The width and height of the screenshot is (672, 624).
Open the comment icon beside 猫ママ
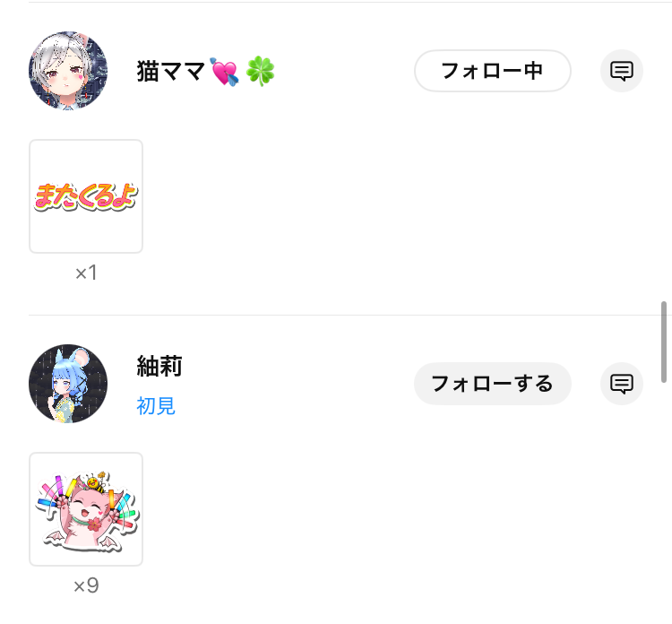622,71
